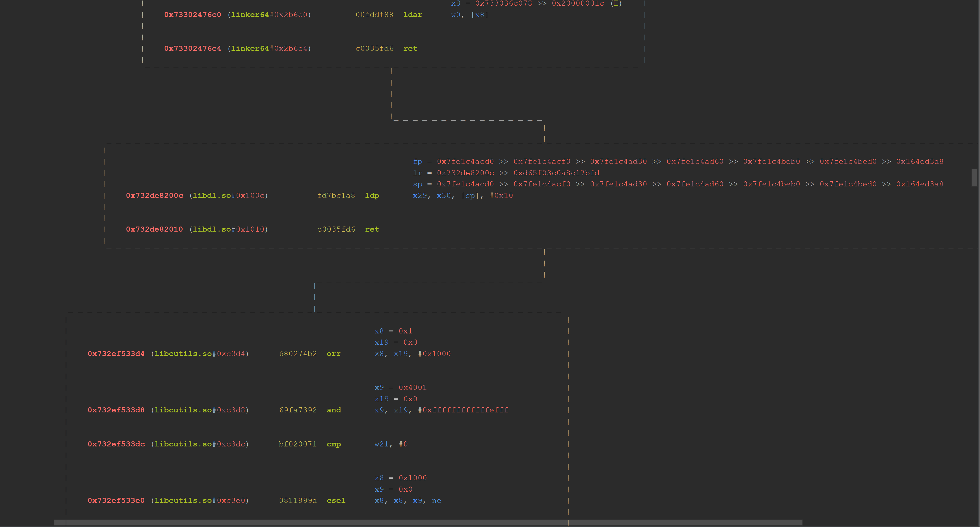The width and height of the screenshot is (980, 527).
Task: Click offset libdl.so#0x1010
Action: [229, 229]
